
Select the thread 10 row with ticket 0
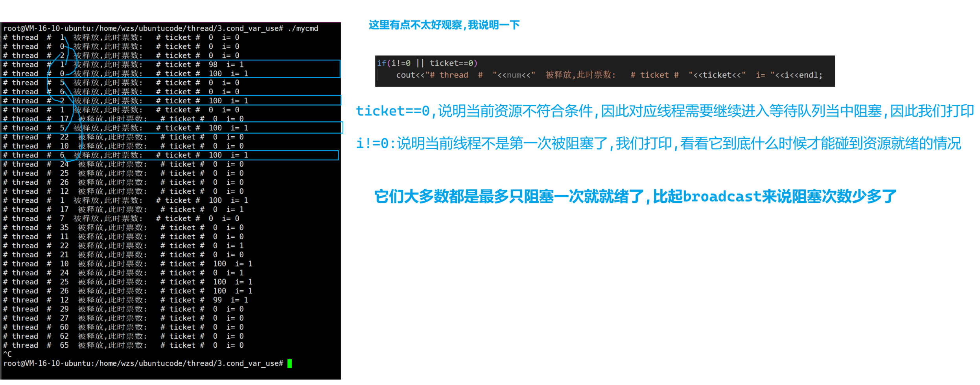123,146
